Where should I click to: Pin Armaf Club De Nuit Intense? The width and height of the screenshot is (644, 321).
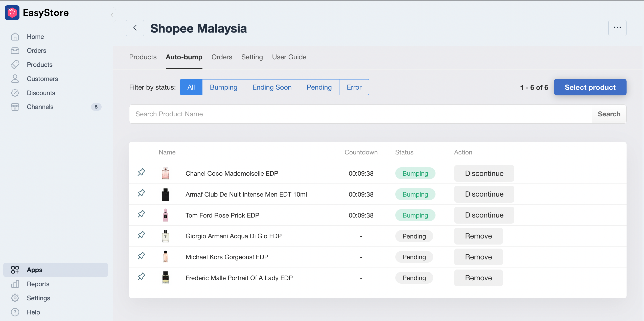(142, 193)
